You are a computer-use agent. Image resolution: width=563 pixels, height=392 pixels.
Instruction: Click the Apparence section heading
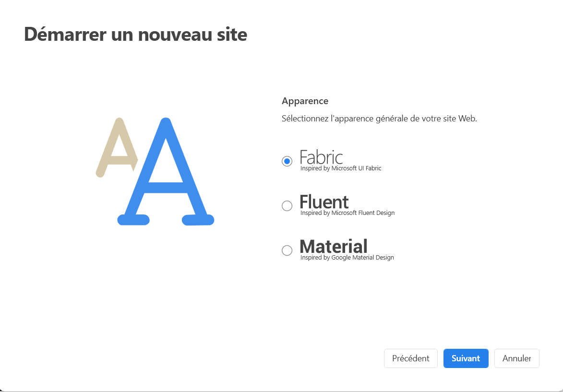(305, 101)
